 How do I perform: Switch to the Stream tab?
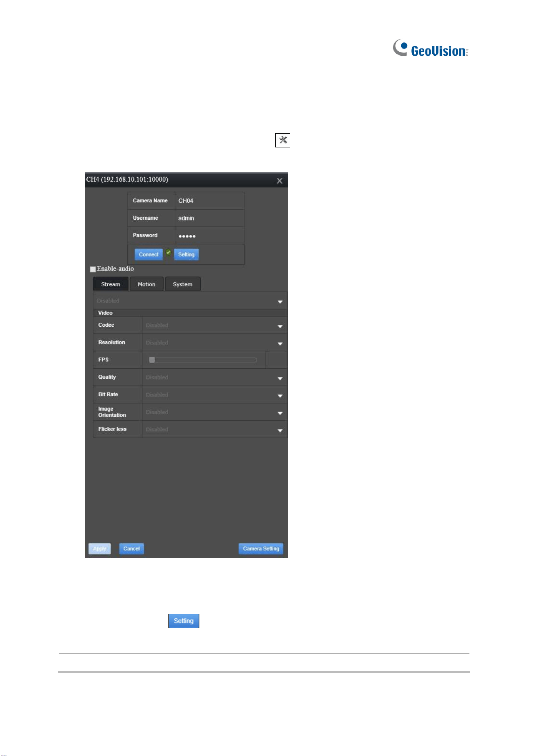(111, 284)
